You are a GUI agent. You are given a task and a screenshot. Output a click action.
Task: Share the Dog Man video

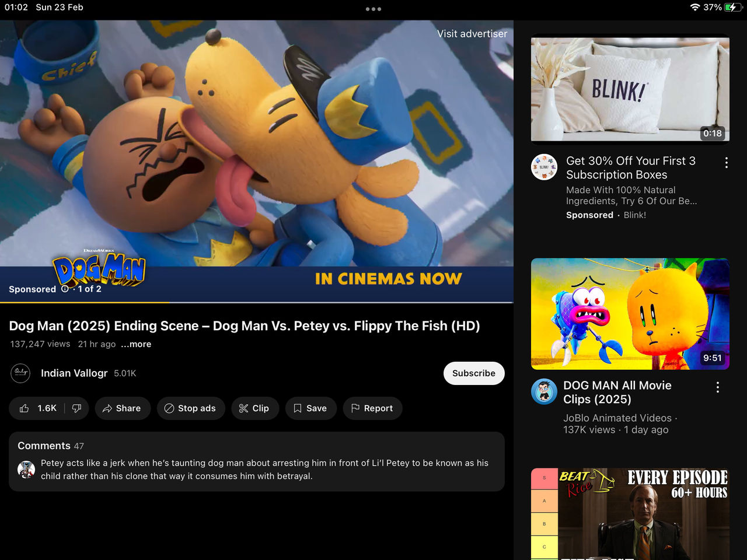tap(122, 408)
